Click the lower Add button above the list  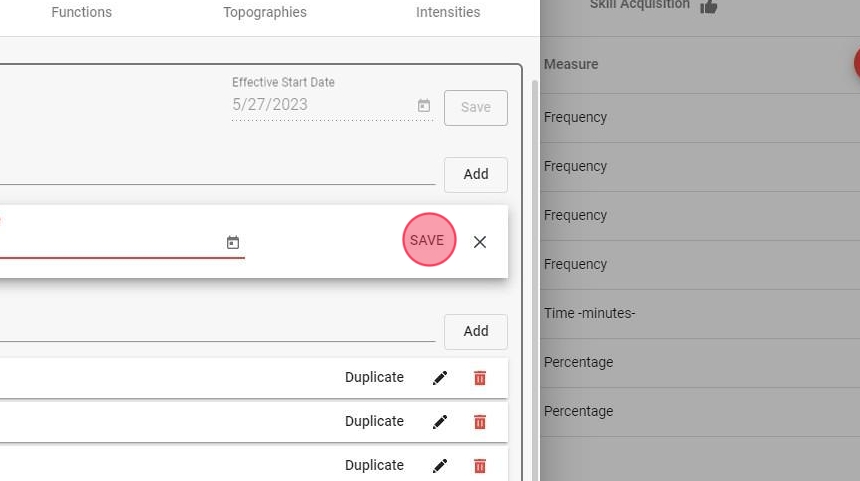[x=476, y=331]
